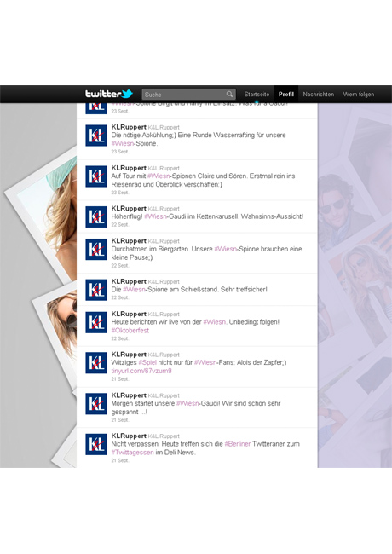
Task: Open KLRuppert name on the Riesenrad tweet
Action: 129,168
